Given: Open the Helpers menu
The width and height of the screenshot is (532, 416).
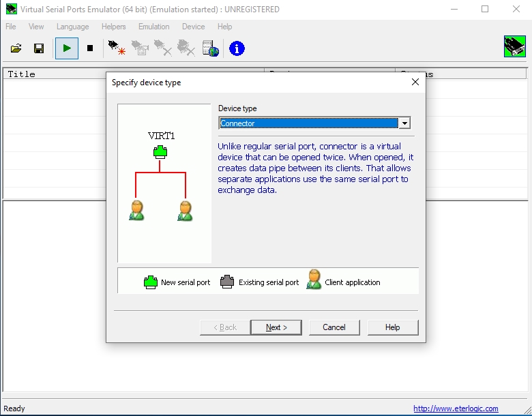Looking at the screenshot, I should click(114, 27).
